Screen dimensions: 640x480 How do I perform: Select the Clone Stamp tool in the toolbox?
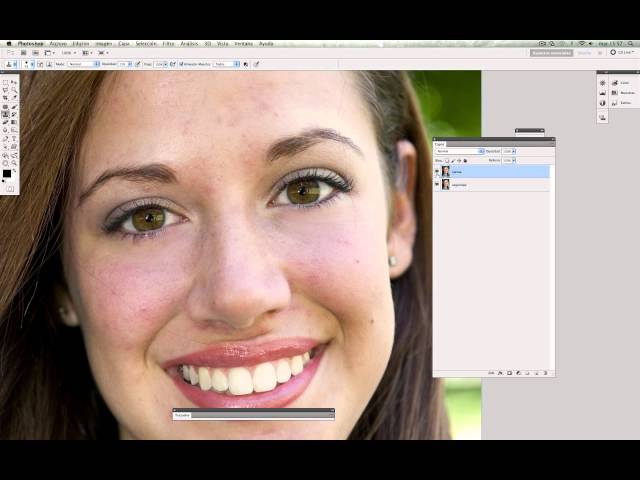(x=5, y=115)
